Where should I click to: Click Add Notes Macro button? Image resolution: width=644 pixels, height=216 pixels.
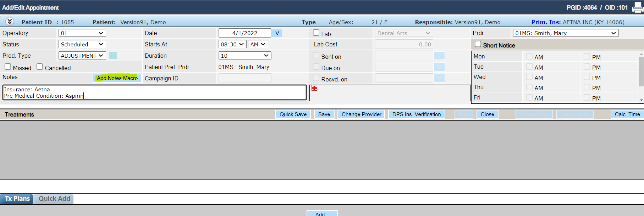coord(117,78)
